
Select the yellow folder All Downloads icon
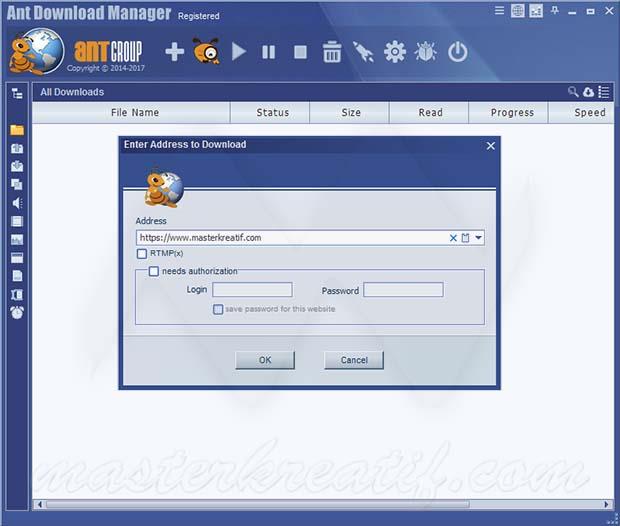coord(17,130)
